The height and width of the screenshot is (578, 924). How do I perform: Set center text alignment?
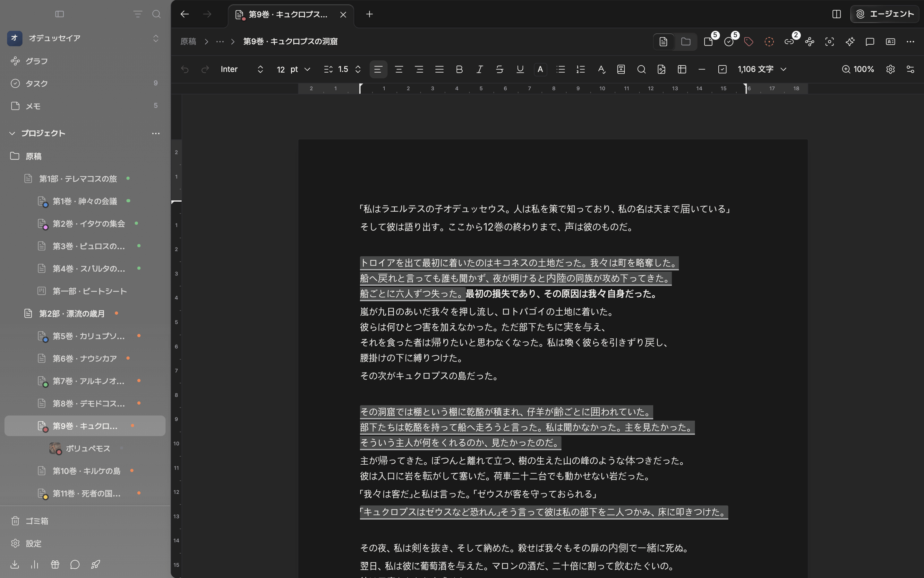399,69
